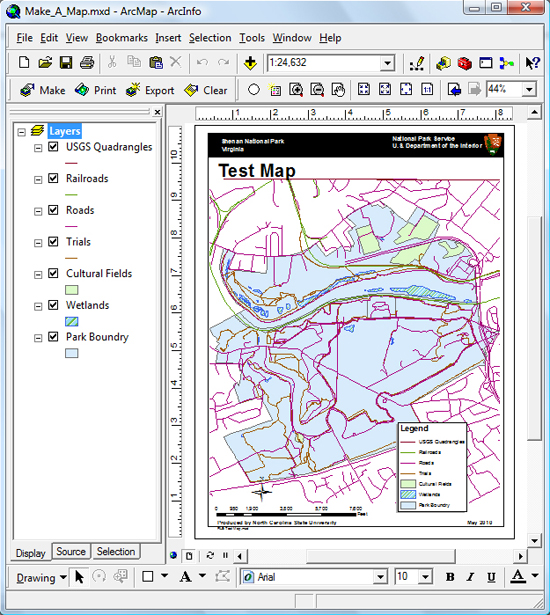Click the Park Boundry blue symbol swatch

point(71,353)
